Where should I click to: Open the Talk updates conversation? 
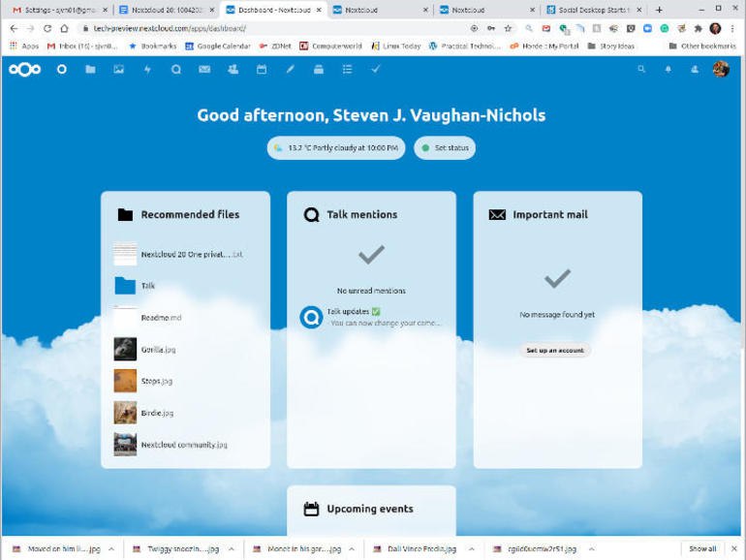(x=371, y=317)
